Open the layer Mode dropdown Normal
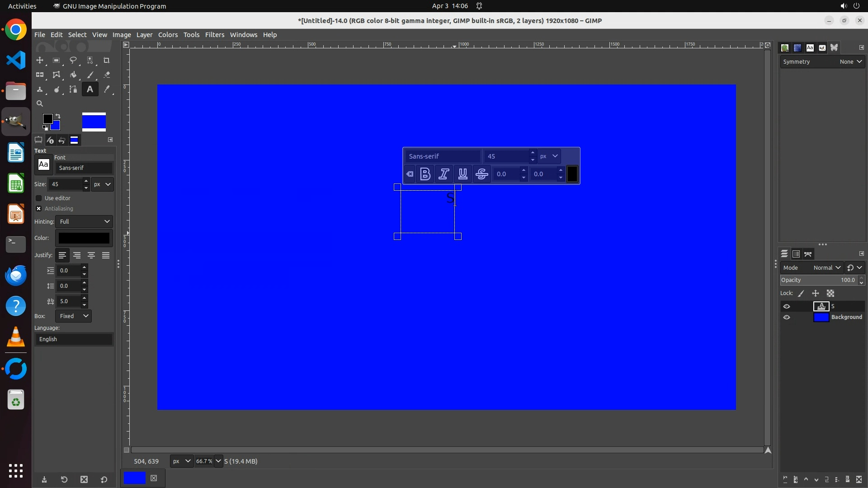Viewport: 868px width, 488px height. click(826, 267)
